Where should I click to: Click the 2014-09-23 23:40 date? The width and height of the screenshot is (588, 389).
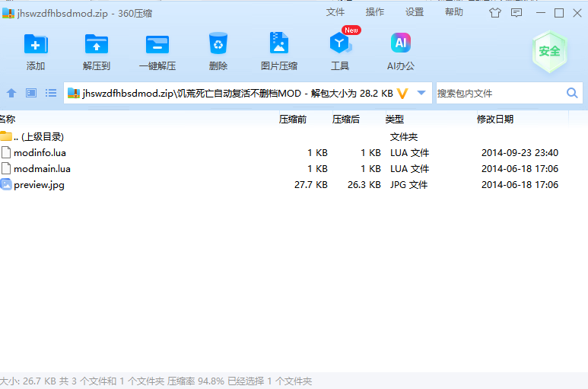pos(520,153)
